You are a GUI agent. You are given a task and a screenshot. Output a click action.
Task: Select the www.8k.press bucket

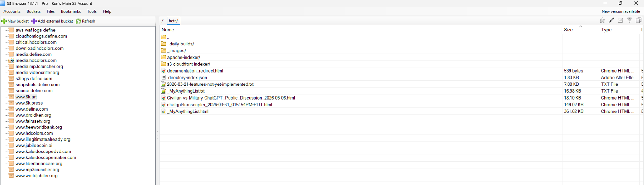[x=29, y=103]
